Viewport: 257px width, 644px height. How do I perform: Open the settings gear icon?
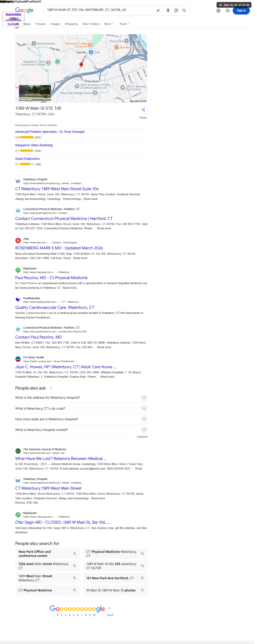(x=218, y=11)
